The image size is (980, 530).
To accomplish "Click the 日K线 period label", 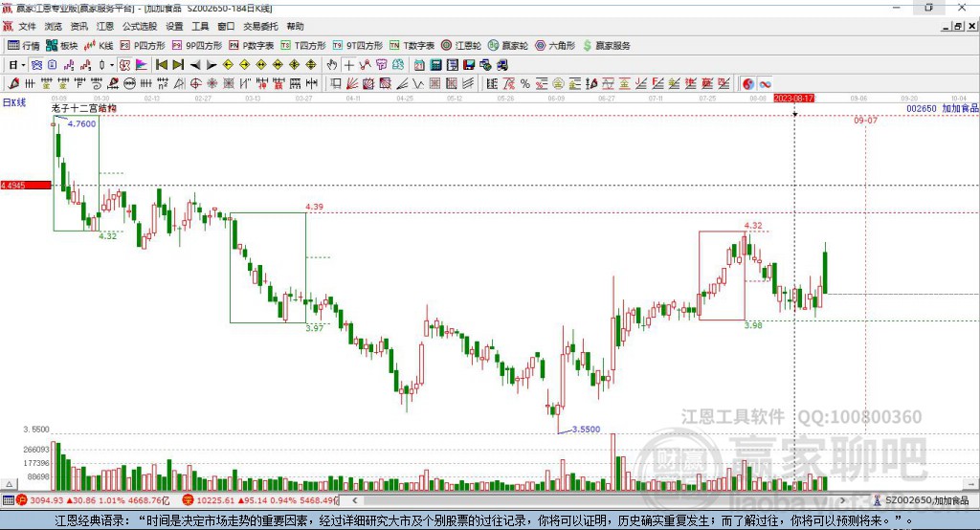I will click(x=14, y=102).
